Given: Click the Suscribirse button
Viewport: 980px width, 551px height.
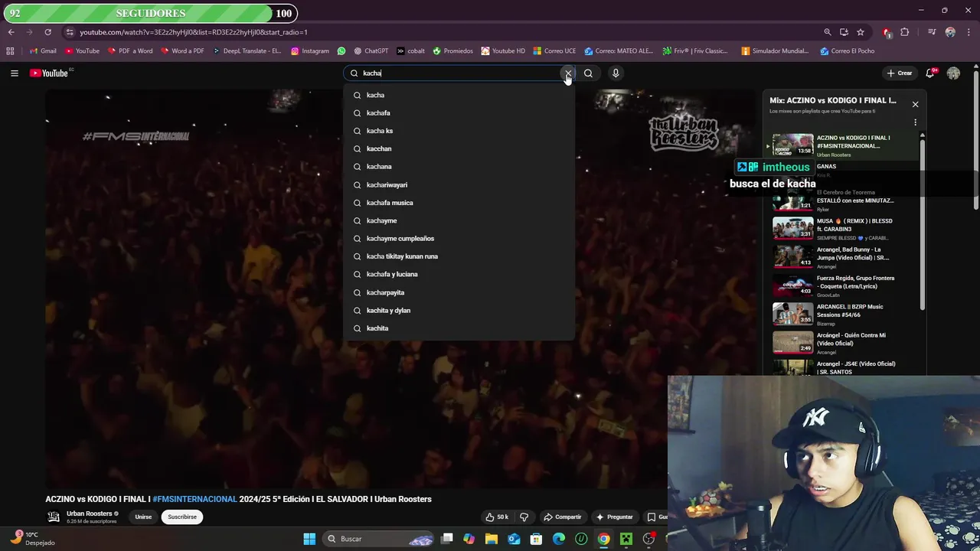Looking at the screenshot, I should point(182,517).
